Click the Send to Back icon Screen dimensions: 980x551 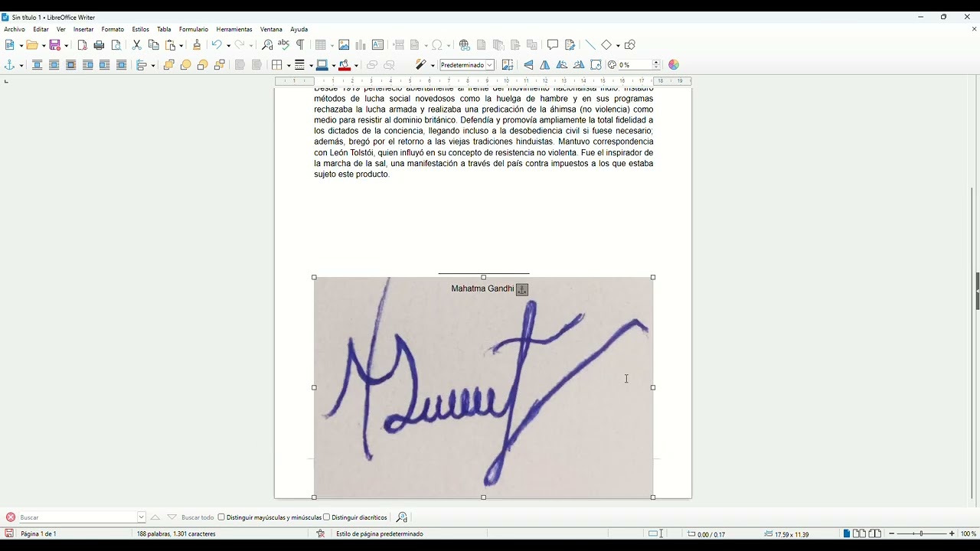pyautogui.click(x=220, y=65)
